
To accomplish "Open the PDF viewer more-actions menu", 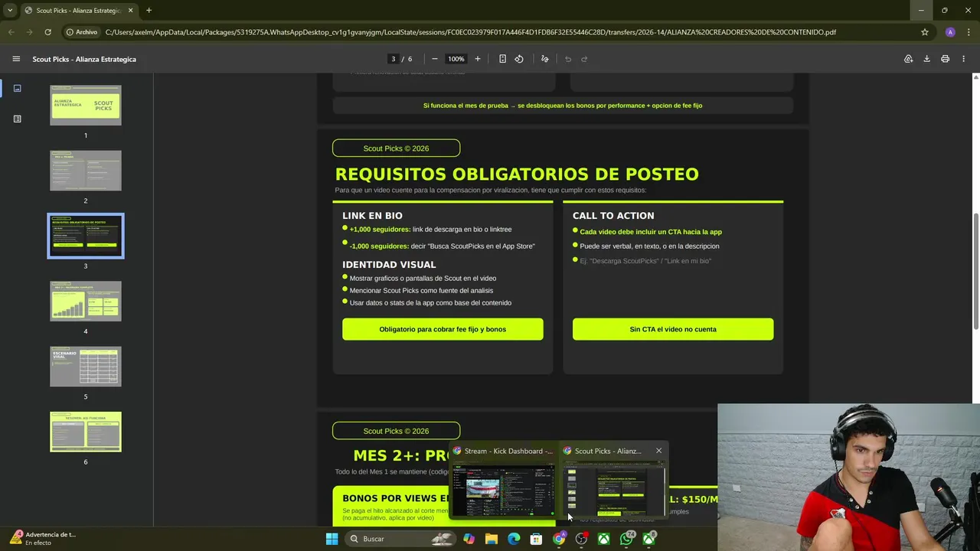I will 964,59.
